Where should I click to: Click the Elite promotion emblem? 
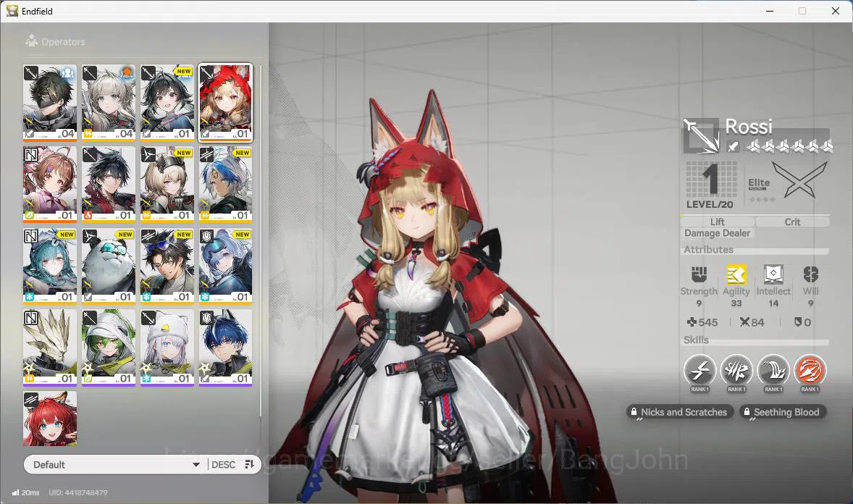click(799, 180)
